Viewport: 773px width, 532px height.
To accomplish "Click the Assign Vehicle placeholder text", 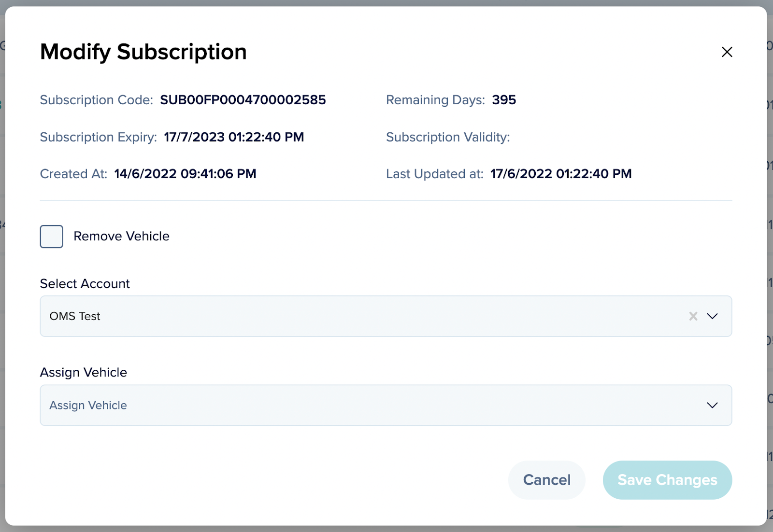I will [x=88, y=405].
